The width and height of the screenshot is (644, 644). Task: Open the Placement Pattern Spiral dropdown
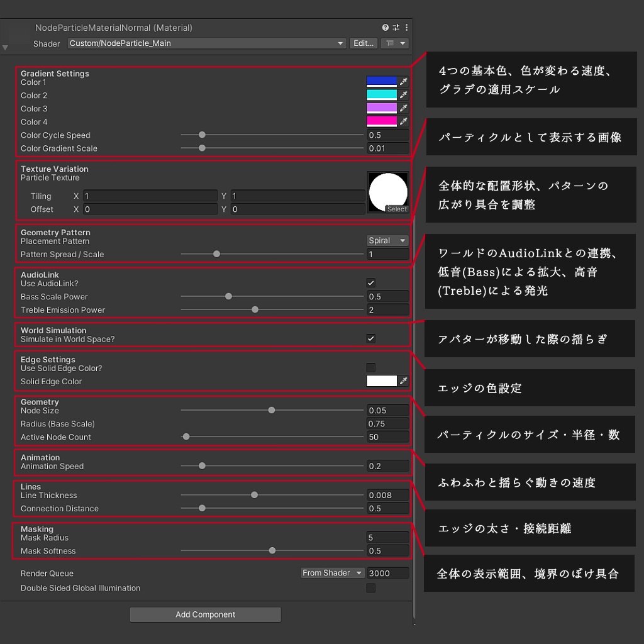pos(387,240)
